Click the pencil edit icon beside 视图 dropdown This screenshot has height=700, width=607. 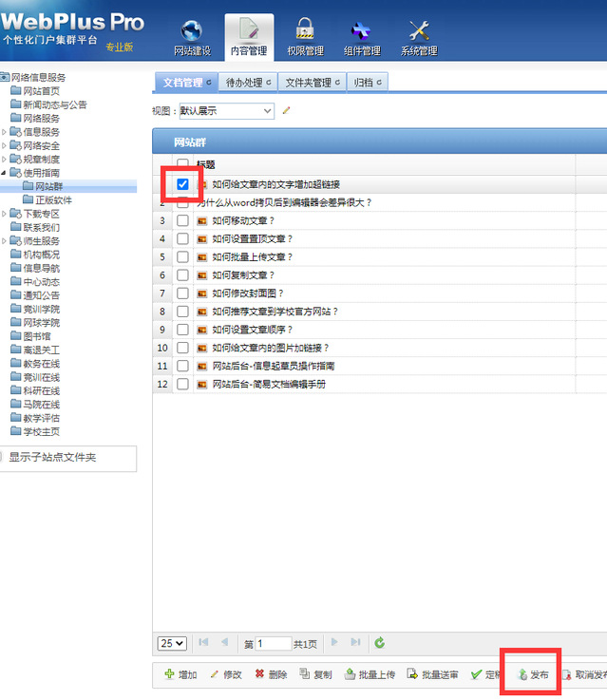pyautogui.click(x=286, y=111)
